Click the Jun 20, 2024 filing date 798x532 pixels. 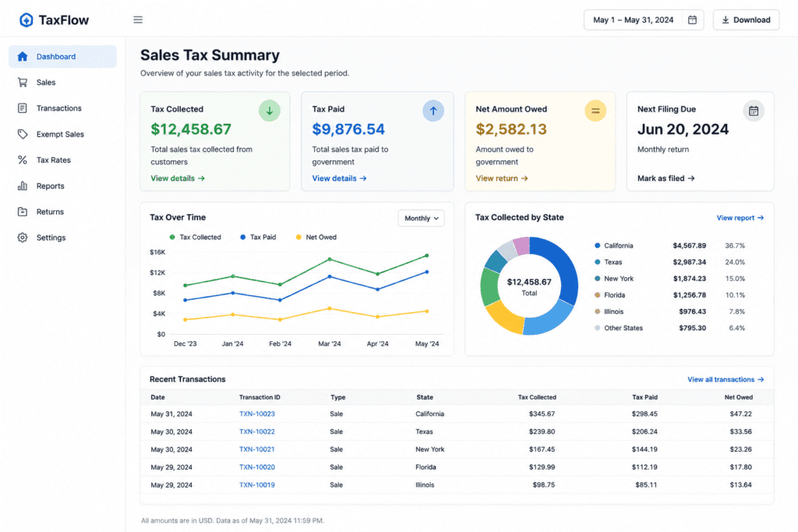tap(683, 129)
